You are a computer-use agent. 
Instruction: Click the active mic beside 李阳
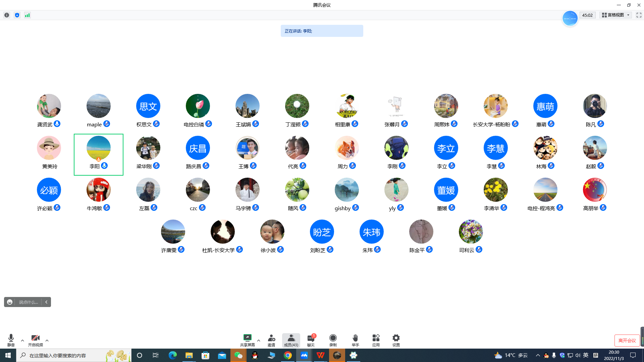(104, 166)
